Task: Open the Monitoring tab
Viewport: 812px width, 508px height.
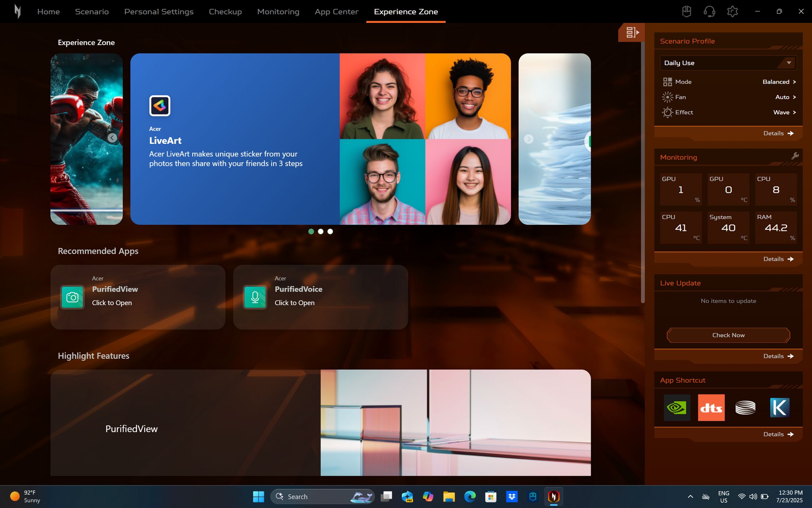Action: 278,11
